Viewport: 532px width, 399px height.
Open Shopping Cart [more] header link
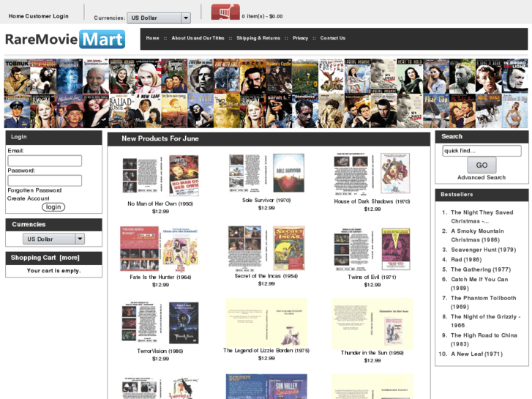tap(45, 258)
